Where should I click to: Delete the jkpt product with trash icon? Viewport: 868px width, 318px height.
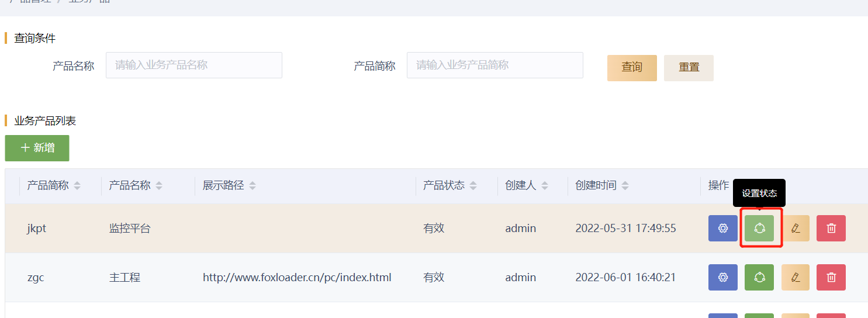coord(831,229)
